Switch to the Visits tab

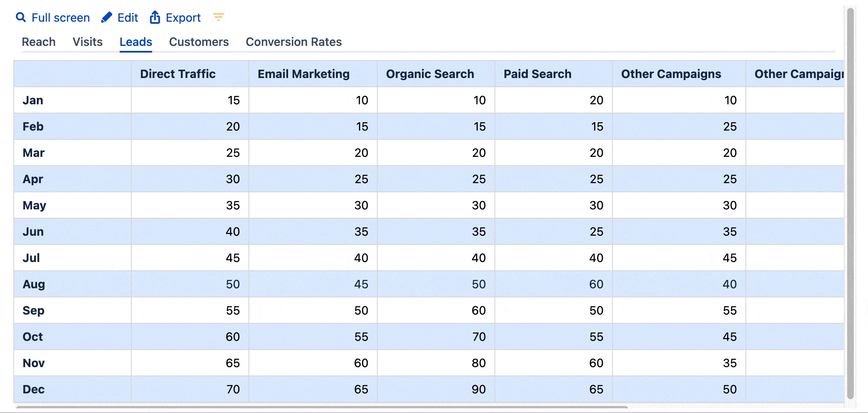pos(88,42)
